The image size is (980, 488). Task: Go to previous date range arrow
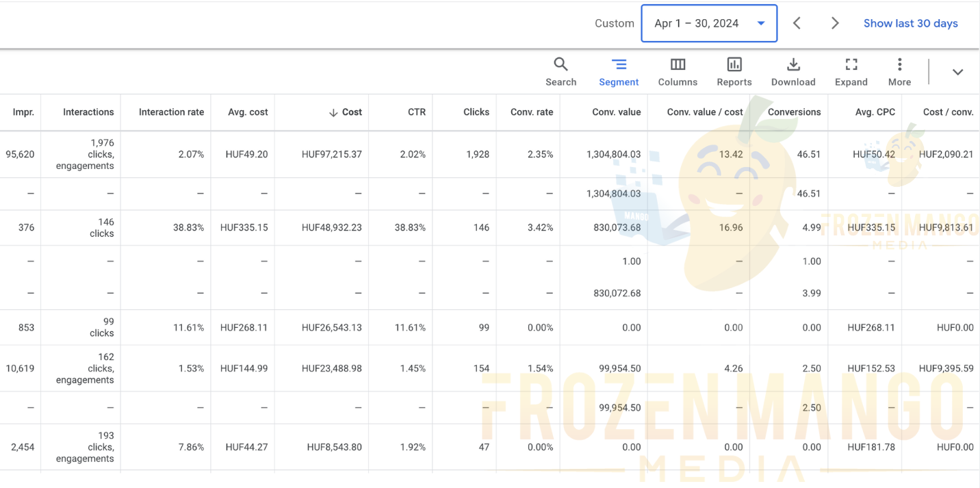(797, 23)
